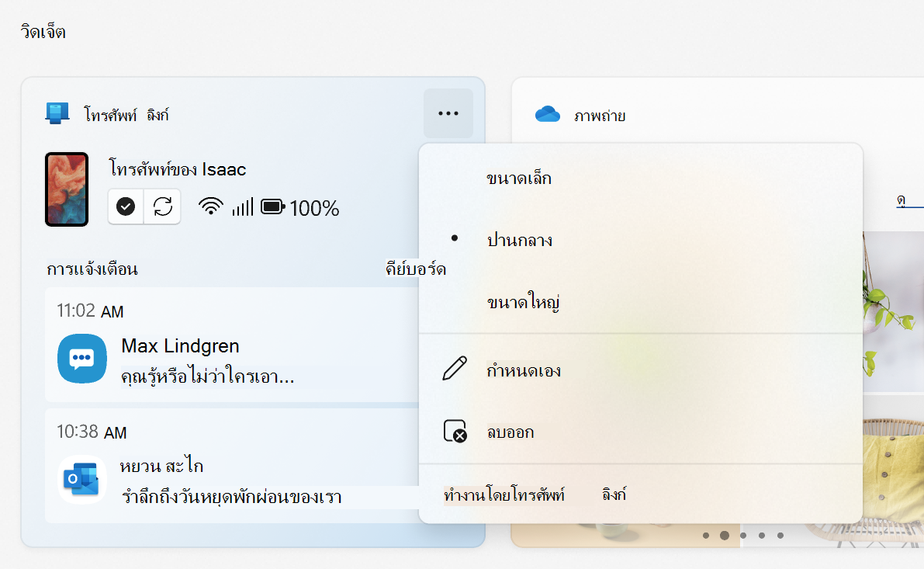Click the plant photo in Photos widget
This screenshot has width=924, height=569.
point(894,311)
